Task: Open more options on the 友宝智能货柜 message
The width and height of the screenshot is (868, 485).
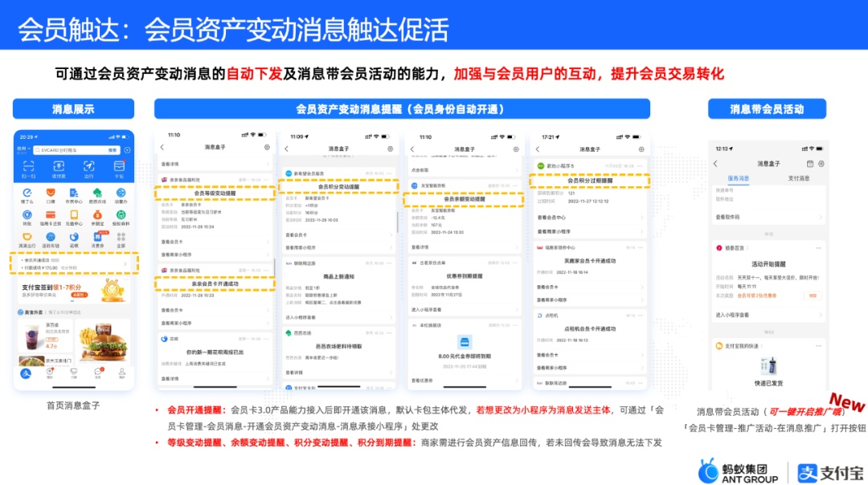Action: (515, 185)
